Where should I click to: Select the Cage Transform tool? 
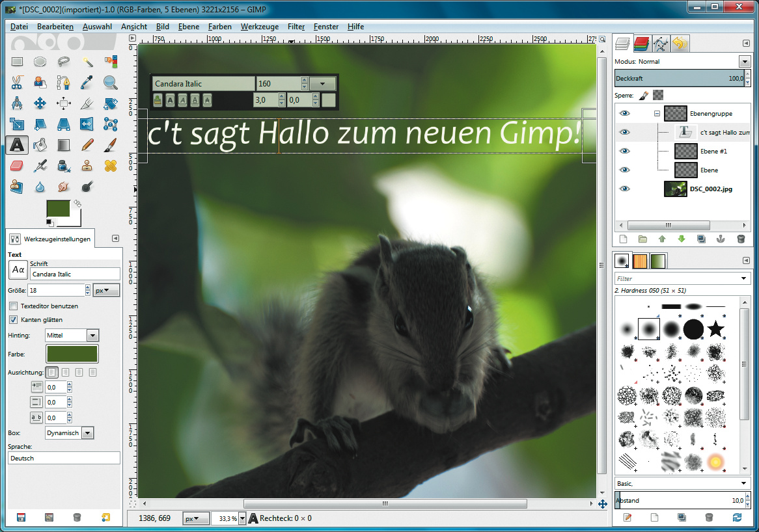click(111, 124)
